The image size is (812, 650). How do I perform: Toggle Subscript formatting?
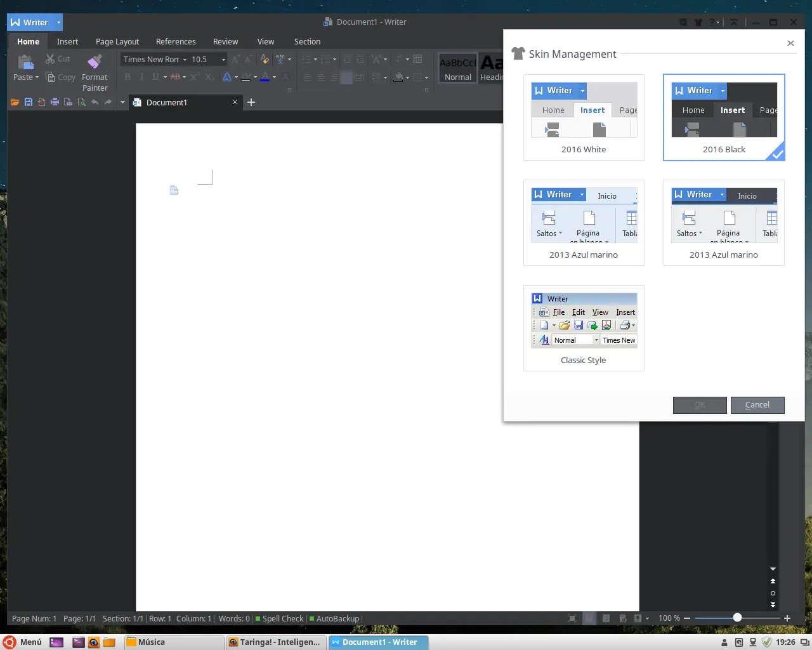pos(210,77)
